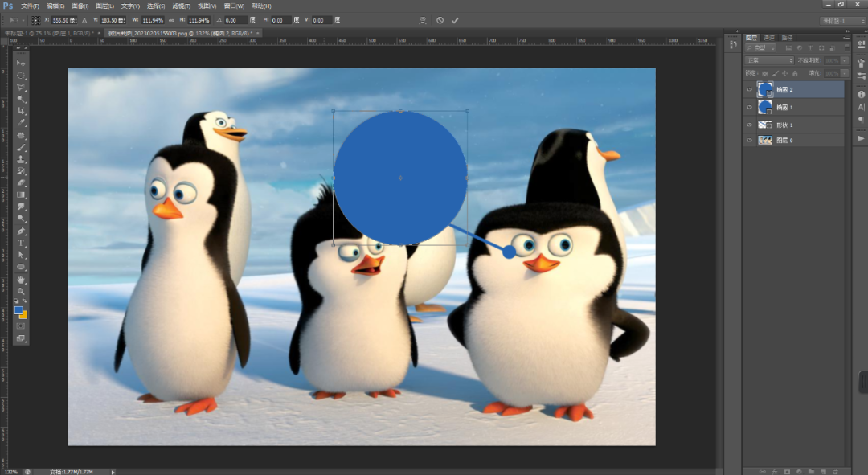Viewport: 868px width, 475px height.
Task: Toggle maintain aspect ratio link icon
Action: 172,20
